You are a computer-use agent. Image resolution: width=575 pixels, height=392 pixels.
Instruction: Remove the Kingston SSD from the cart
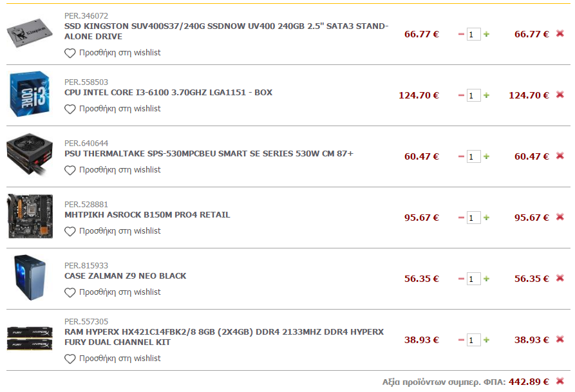[x=560, y=33]
